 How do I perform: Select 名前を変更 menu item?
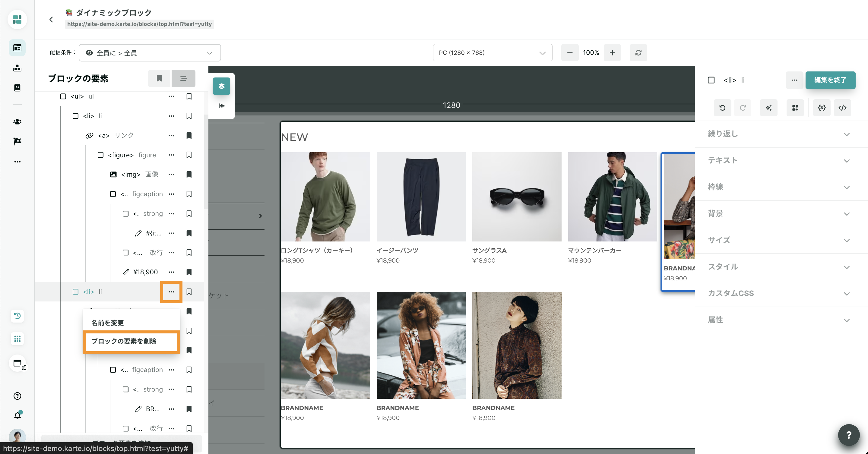[108, 323]
